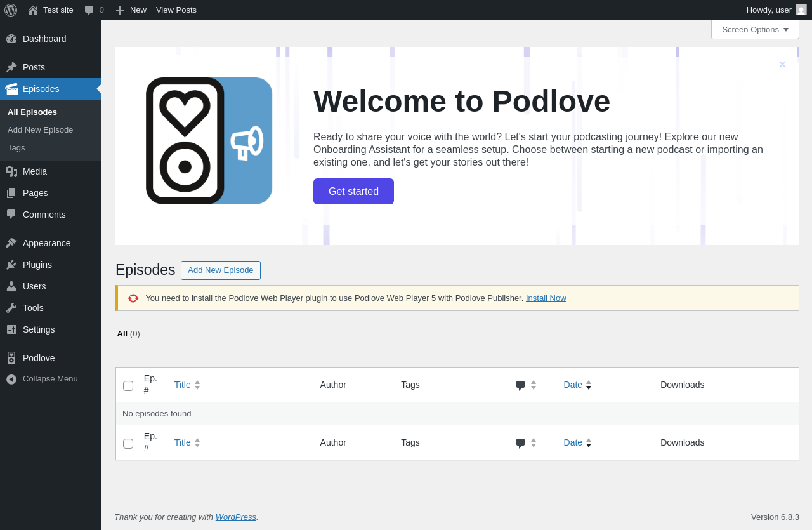Open the Settings menu item
This screenshot has height=530, width=812.
pos(51,329)
